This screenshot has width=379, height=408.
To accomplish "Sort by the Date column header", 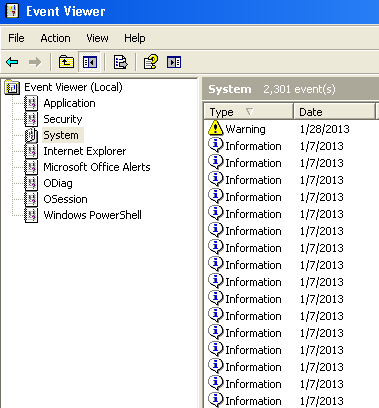I will click(x=334, y=112).
